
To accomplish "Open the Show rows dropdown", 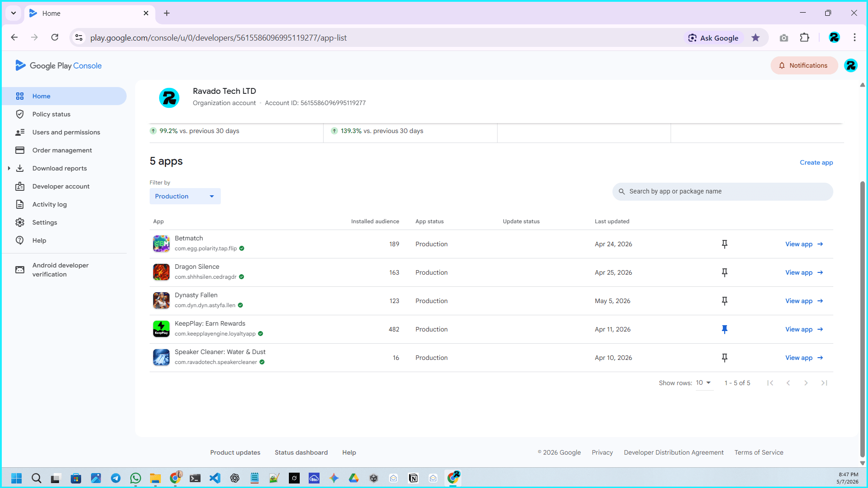I will click(x=704, y=383).
